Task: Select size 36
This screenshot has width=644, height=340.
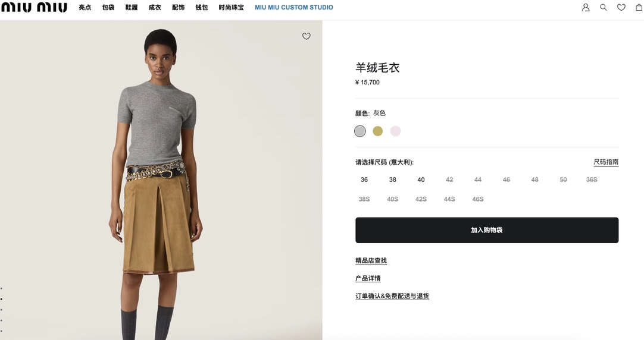Action: [x=364, y=180]
